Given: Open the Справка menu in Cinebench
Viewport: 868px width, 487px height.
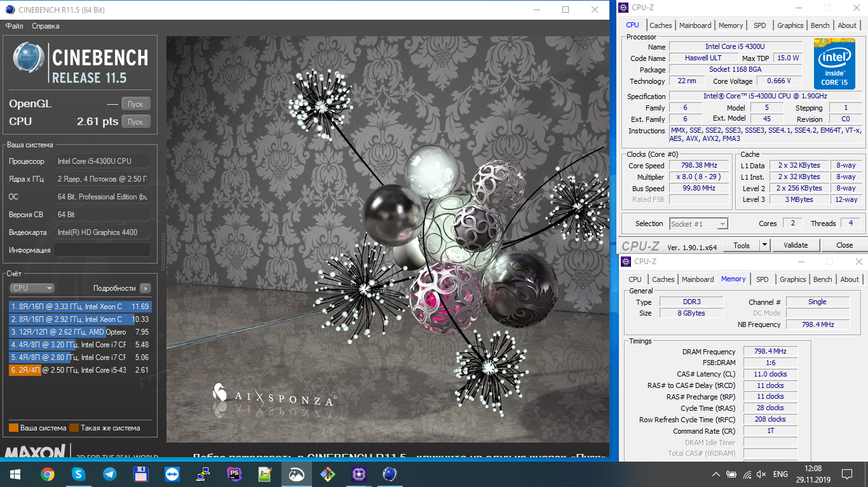Looking at the screenshot, I should [x=45, y=26].
